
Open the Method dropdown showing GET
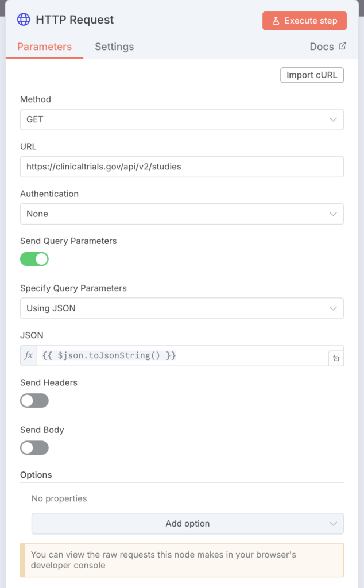coord(181,119)
